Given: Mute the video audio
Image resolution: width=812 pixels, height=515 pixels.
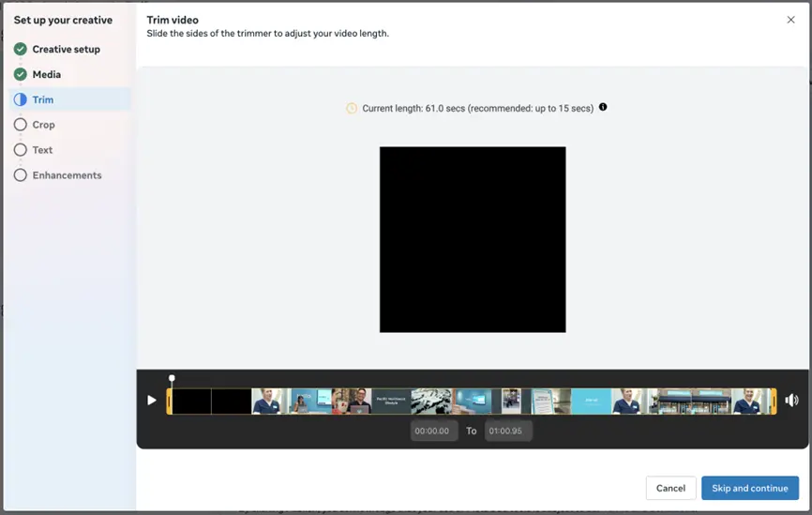Looking at the screenshot, I should coord(791,400).
